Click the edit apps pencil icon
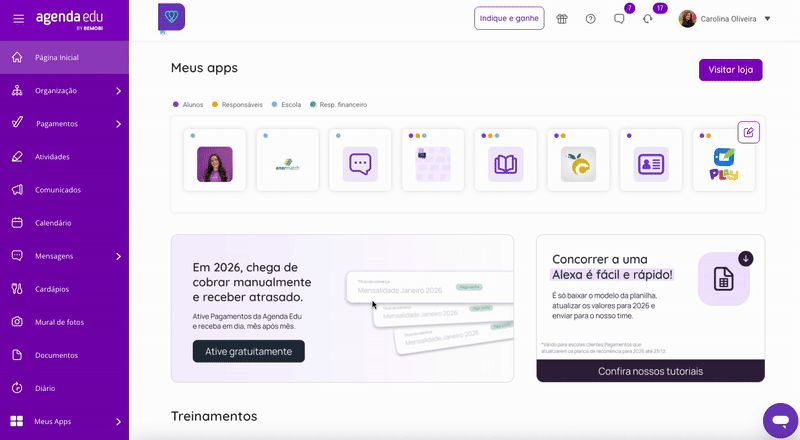The height and width of the screenshot is (440, 800). click(748, 132)
